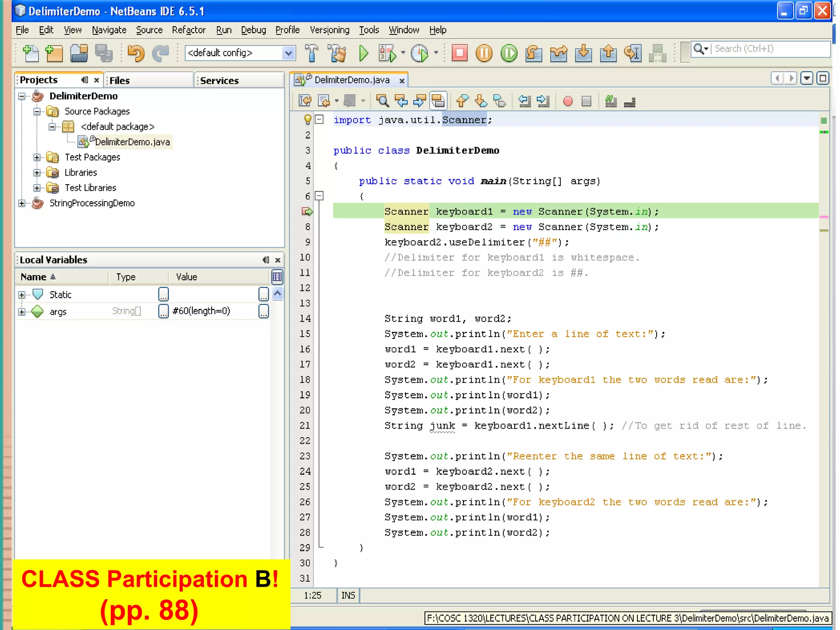Collapse the code fold at line 6
The height and width of the screenshot is (630, 840).
point(320,196)
